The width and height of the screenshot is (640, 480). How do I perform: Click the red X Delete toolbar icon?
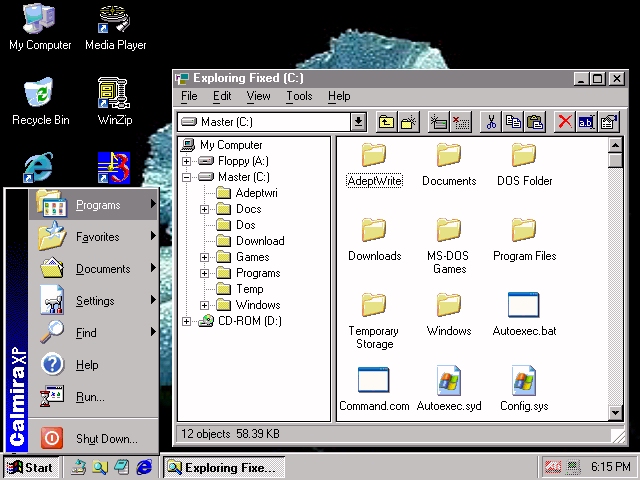(565, 122)
